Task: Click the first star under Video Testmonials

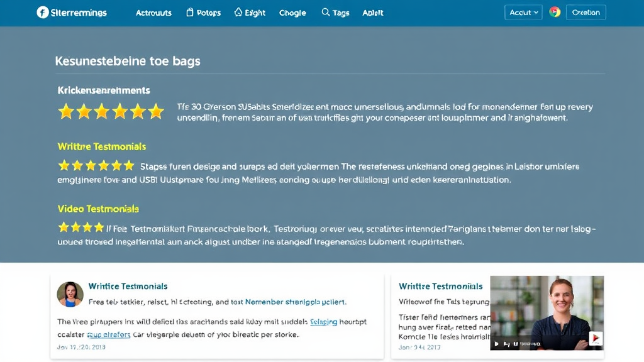Action: (x=64, y=227)
